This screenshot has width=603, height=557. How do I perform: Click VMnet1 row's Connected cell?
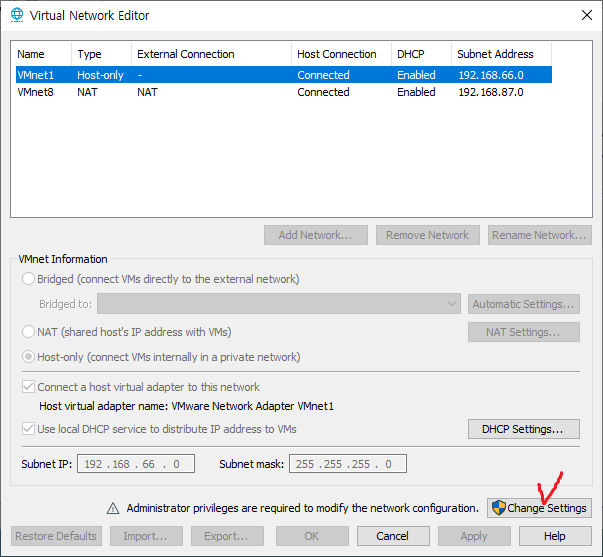pos(323,75)
